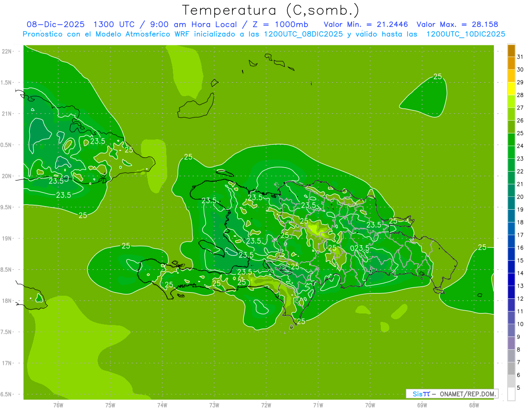Click the "5" label on the color scale
Viewport: 532px width, 411px height.
tap(518, 388)
